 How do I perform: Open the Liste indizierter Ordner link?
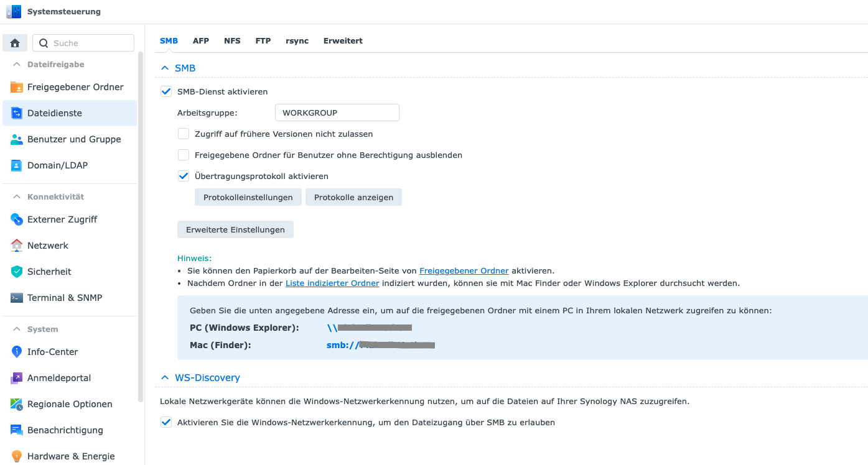pyautogui.click(x=332, y=283)
